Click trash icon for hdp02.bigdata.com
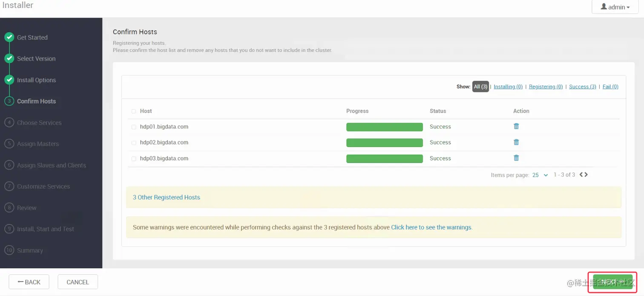Image resolution: width=644 pixels, height=296 pixels. (x=516, y=142)
